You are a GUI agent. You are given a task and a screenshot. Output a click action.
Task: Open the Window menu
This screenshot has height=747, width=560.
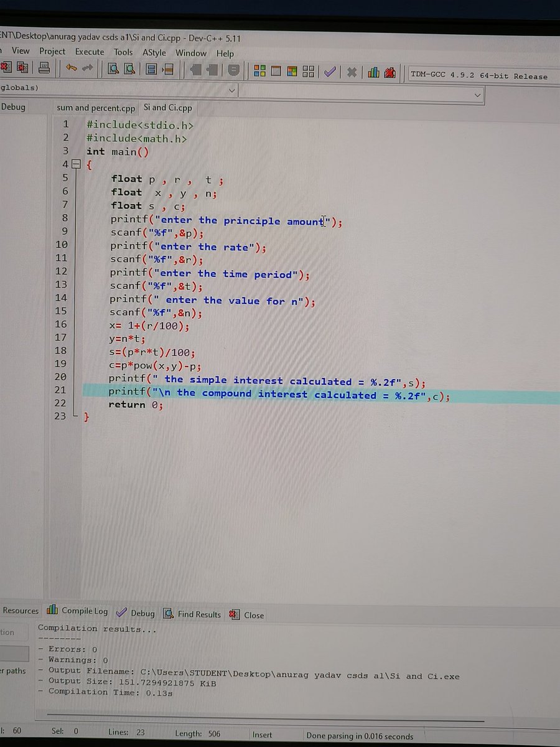pyautogui.click(x=191, y=54)
